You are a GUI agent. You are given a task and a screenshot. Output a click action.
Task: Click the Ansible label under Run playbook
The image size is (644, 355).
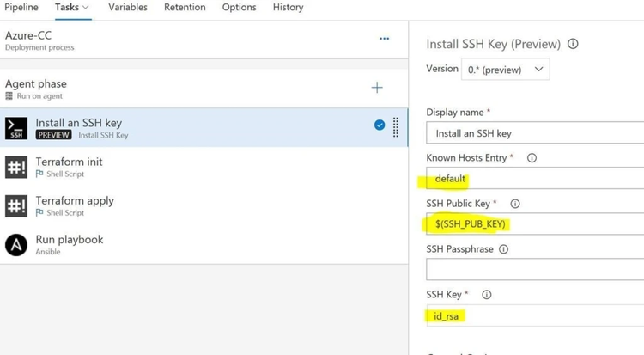(47, 252)
